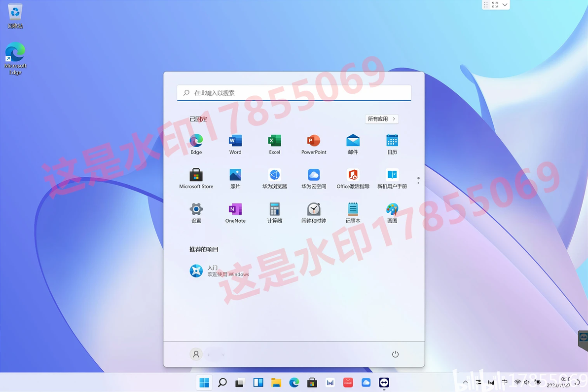Launch Word from pinned apps
Image resolution: width=588 pixels, height=392 pixels.
coord(235,144)
